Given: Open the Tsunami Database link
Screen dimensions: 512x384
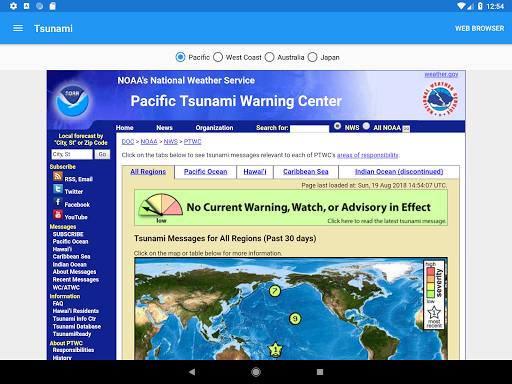Looking at the screenshot, I should [x=77, y=327].
